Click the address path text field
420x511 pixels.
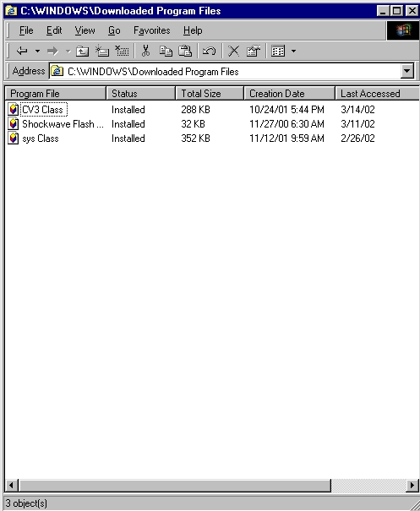tap(225, 71)
